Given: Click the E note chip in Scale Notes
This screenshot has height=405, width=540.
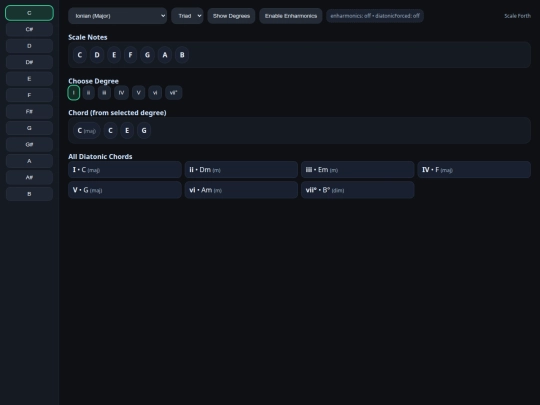Looking at the screenshot, I should coord(114,55).
